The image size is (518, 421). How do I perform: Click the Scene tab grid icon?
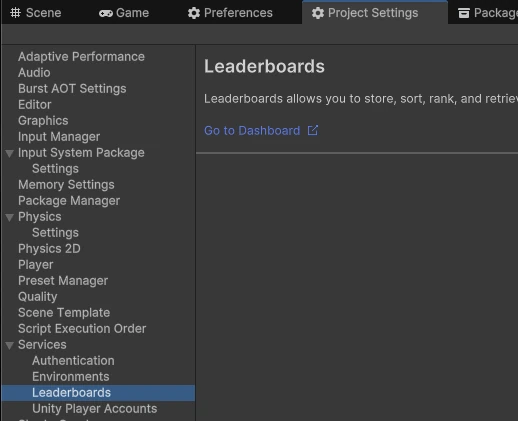[15, 13]
